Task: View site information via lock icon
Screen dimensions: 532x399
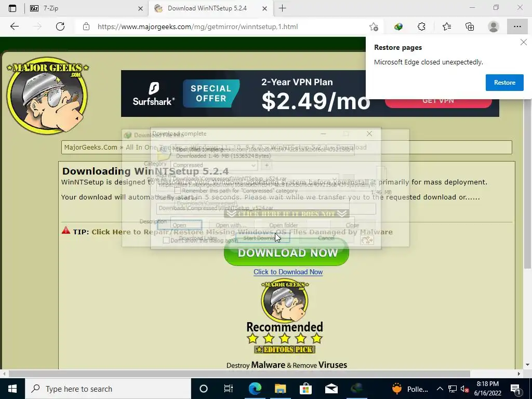Action: 86,26
